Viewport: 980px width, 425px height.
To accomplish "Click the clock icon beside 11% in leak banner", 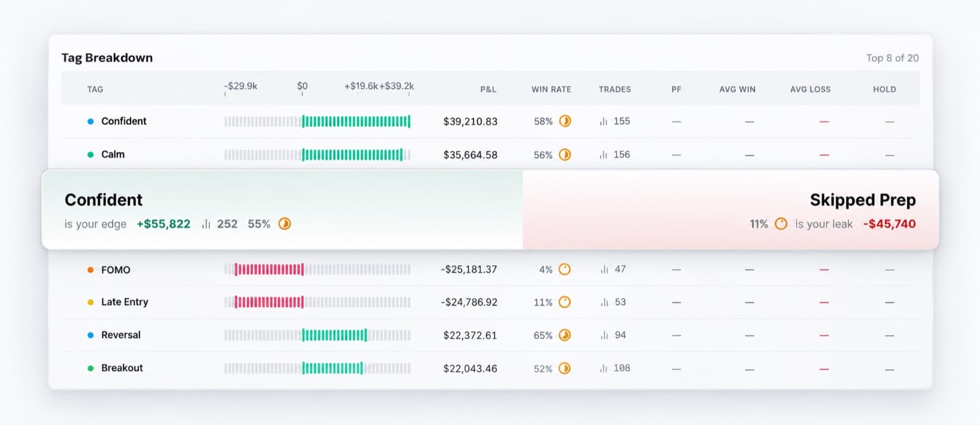I will tap(781, 224).
